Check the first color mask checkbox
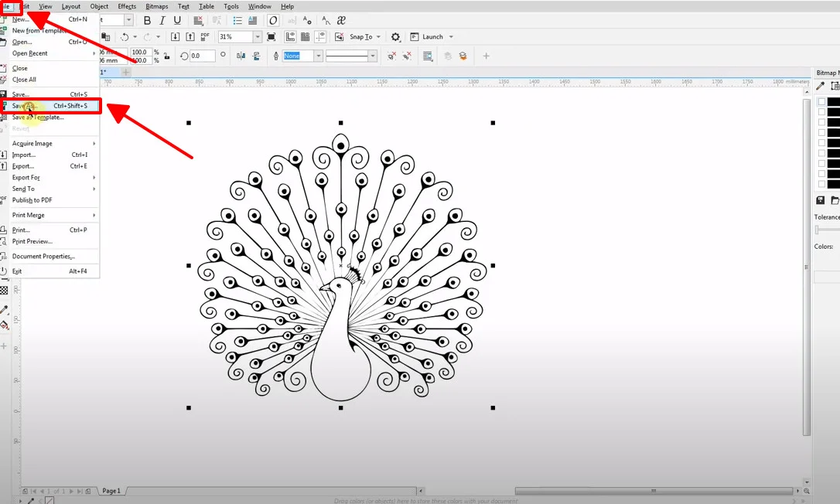Screen dimensions: 840x504 [821, 102]
